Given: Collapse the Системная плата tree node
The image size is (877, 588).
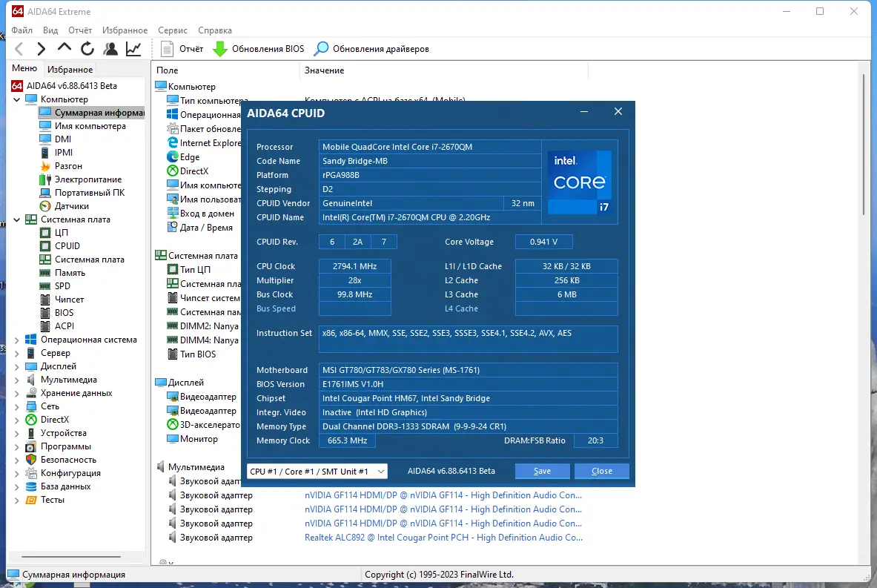Looking at the screenshot, I should pos(16,220).
